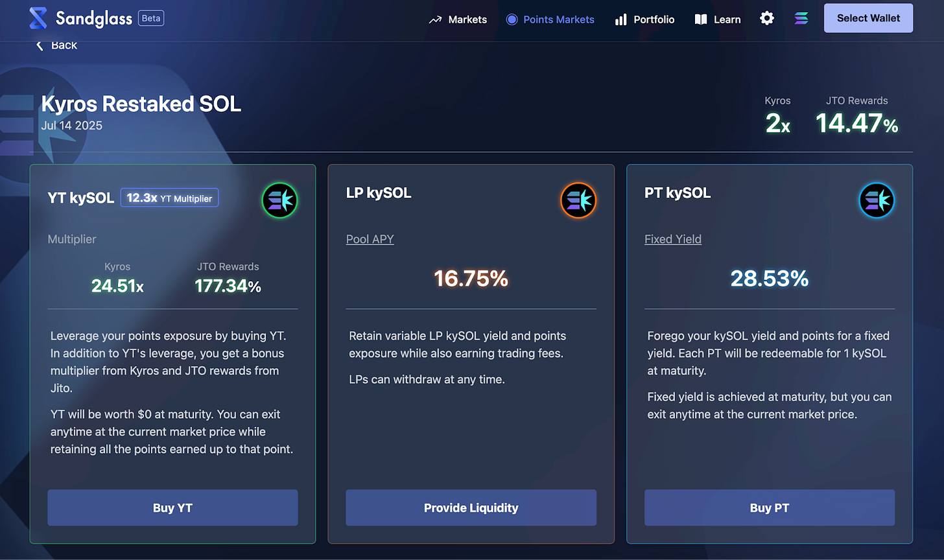944x560 pixels.
Task: Click the Beta badge beside Sandglass
Action: tap(151, 18)
